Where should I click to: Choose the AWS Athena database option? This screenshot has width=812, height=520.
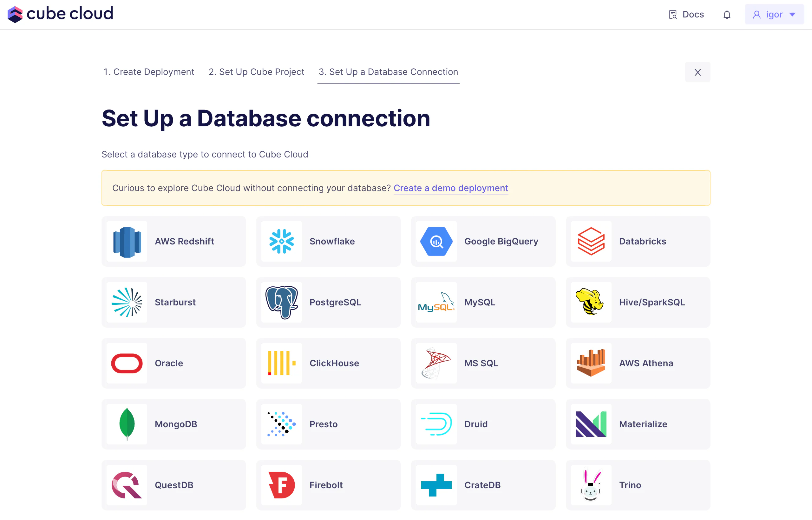coord(638,363)
